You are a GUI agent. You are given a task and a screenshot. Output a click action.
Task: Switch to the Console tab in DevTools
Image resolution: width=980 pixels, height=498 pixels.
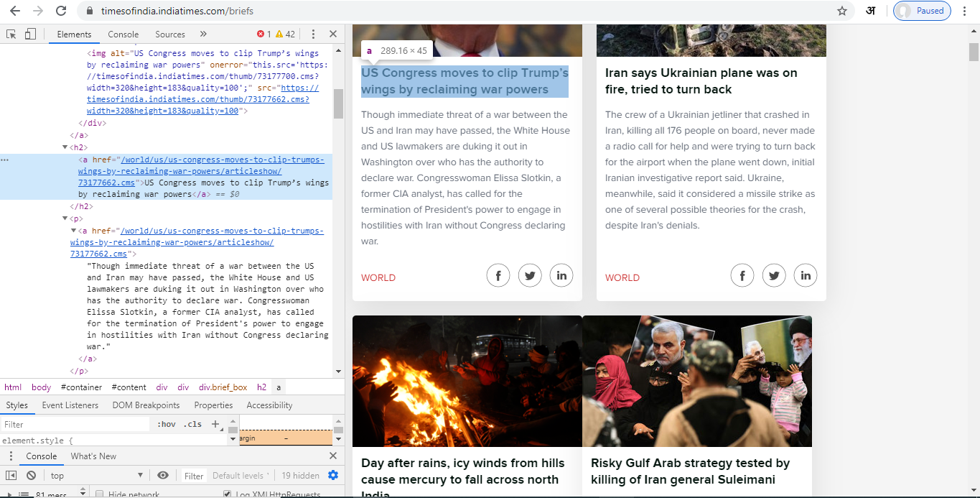point(123,34)
